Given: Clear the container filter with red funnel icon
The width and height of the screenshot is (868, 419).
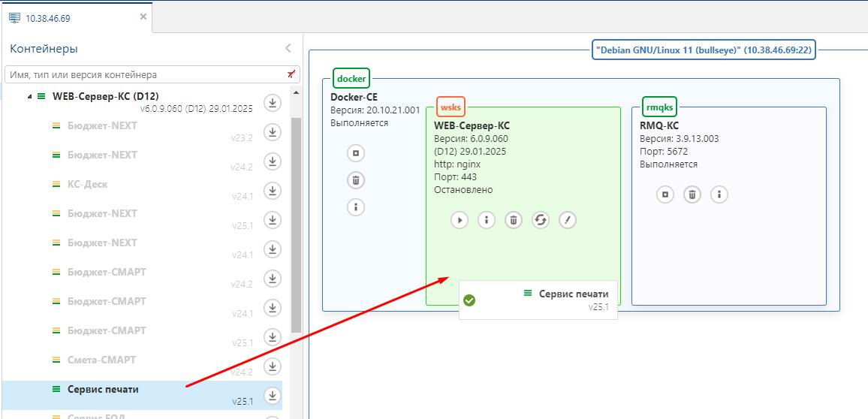Looking at the screenshot, I should 291,74.
